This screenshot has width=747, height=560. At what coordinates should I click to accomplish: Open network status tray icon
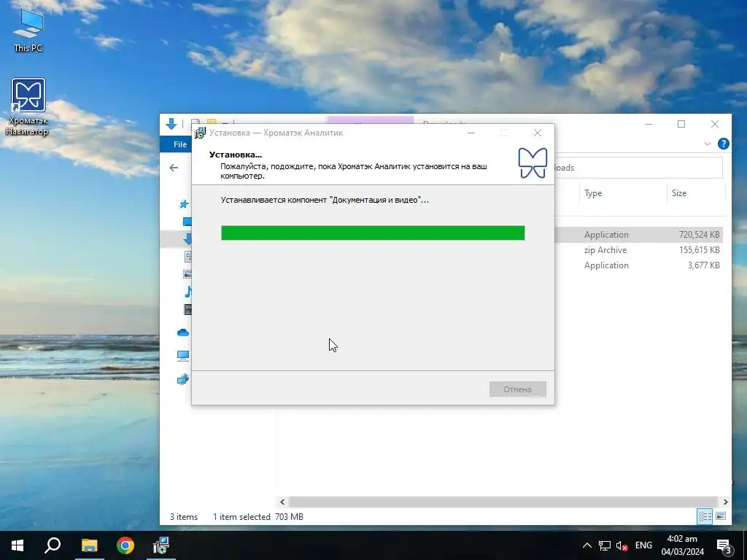tap(605, 545)
